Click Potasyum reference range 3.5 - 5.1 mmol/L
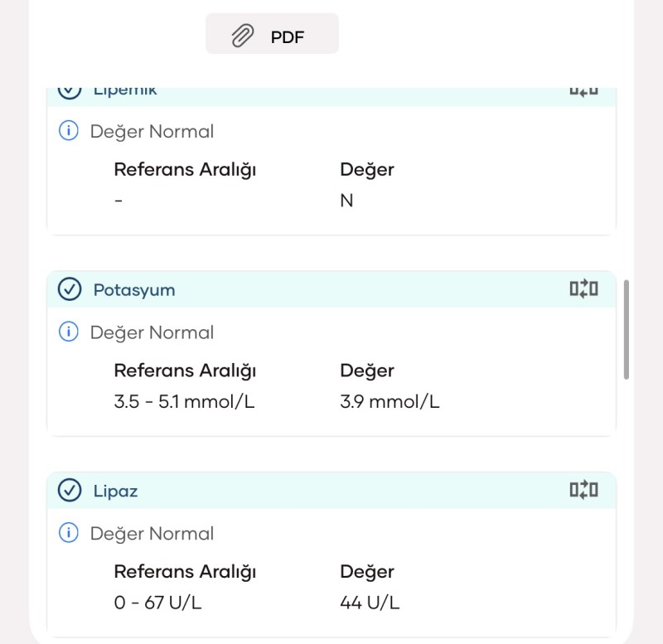The height and width of the screenshot is (644, 663). tap(184, 402)
